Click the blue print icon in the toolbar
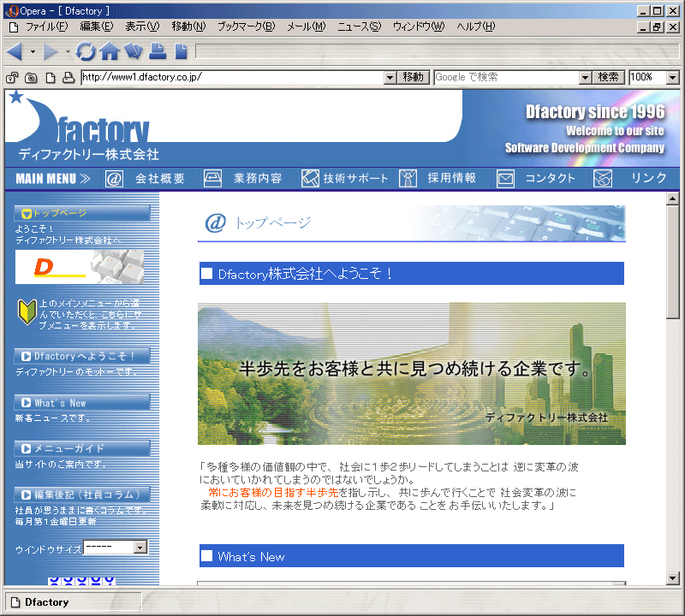The image size is (685, 616). click(158, 51)
